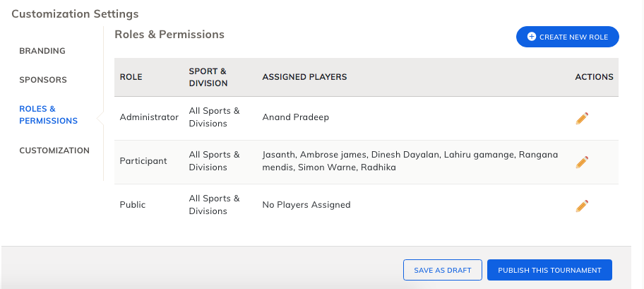
Task: Click the Assigned Players column header
Action: pyautogui.click(x=304, y=77)
